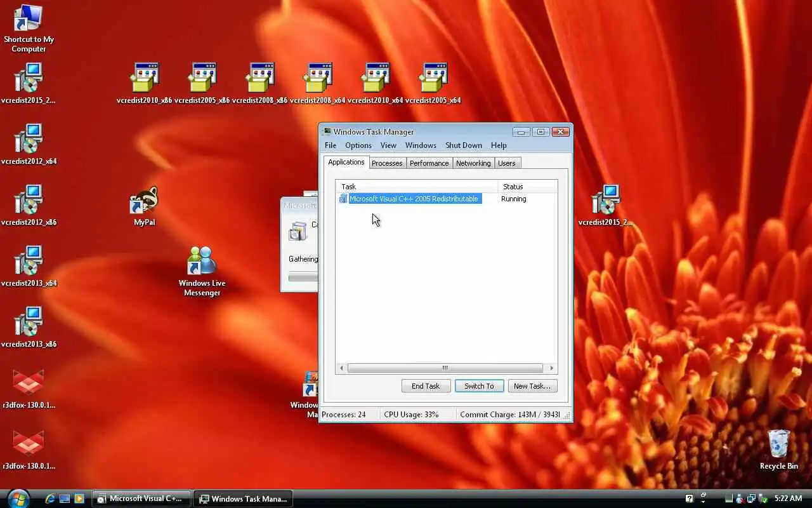Screen dimensions: 812x508
Task: Sort by the Status column header
Action: (x=528, y=187)
